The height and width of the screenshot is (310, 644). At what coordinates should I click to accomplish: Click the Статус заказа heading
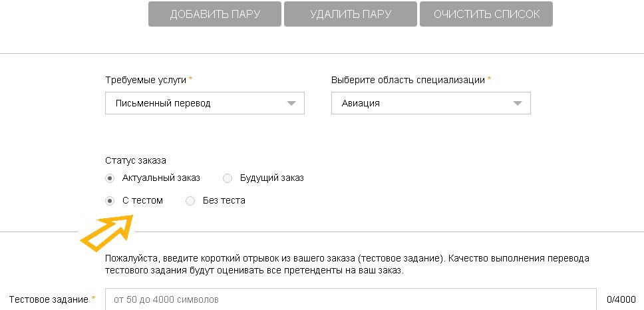point(136,160)
